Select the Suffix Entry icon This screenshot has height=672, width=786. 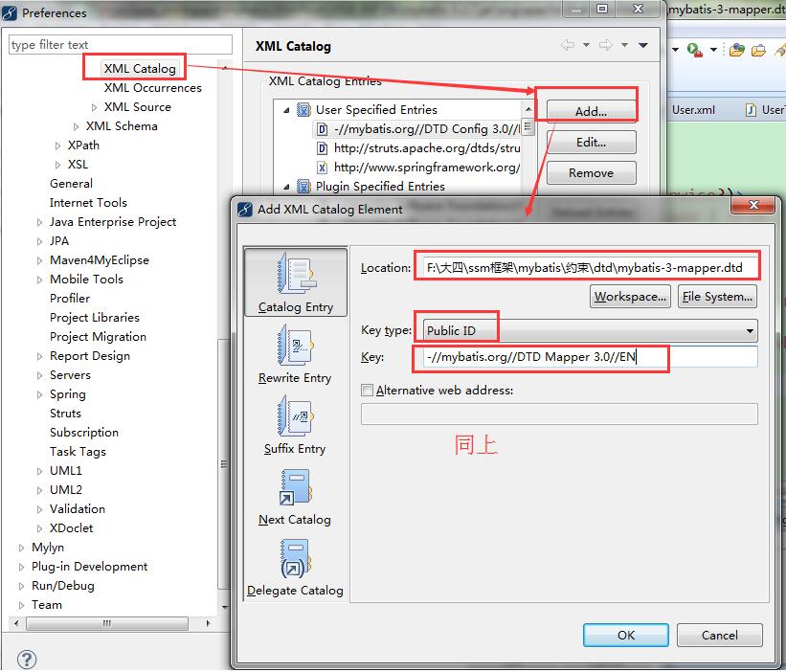[x=295, y=415]
